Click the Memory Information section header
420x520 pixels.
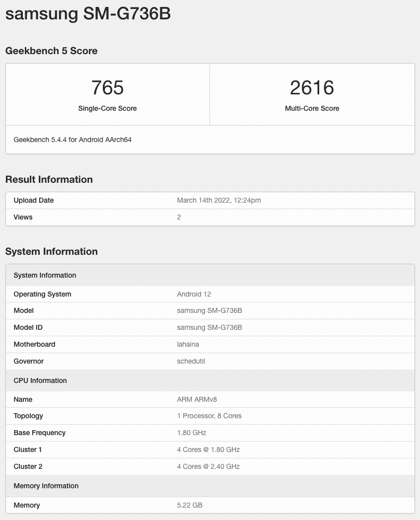[46, 486]
